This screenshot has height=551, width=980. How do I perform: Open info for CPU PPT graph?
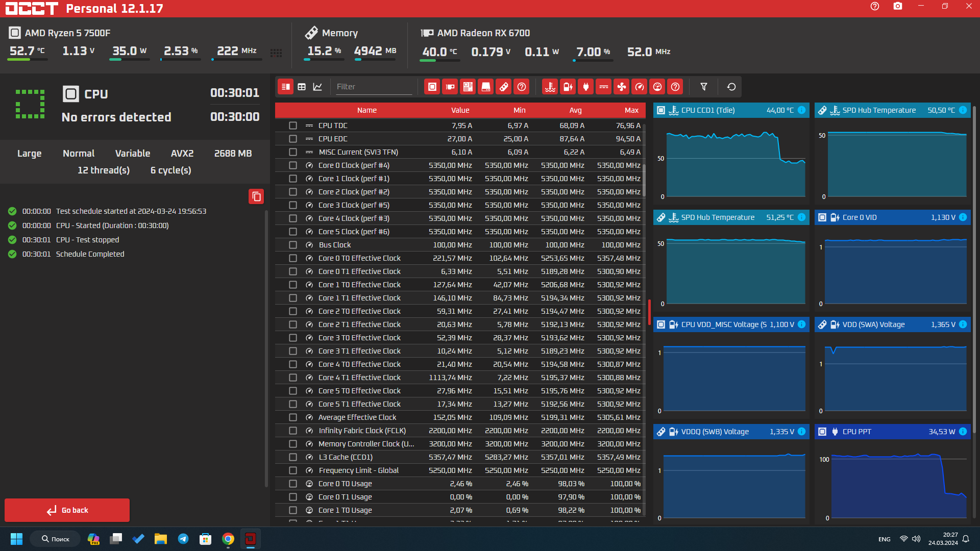point(963,432)
